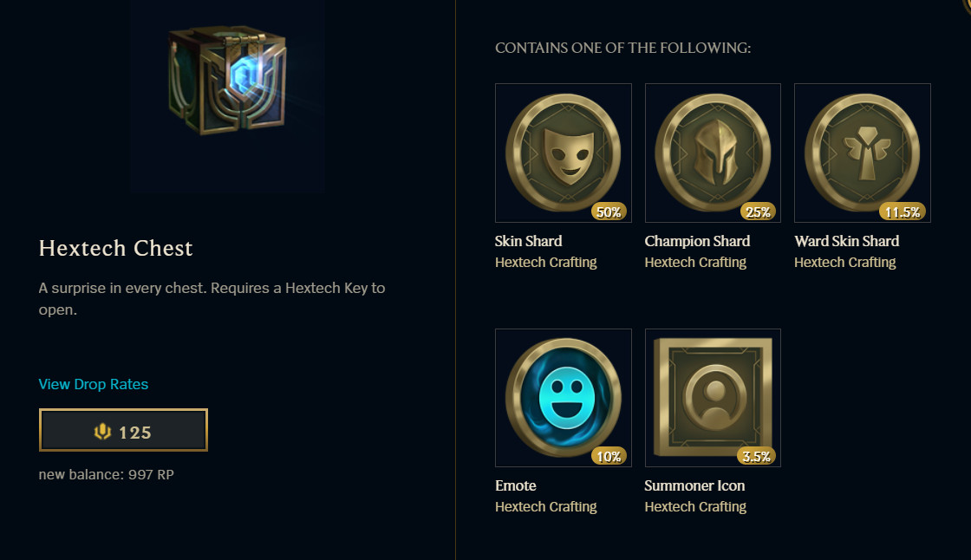
Task: Click the Hextech Chest title text
Action: tap(116, 248)
